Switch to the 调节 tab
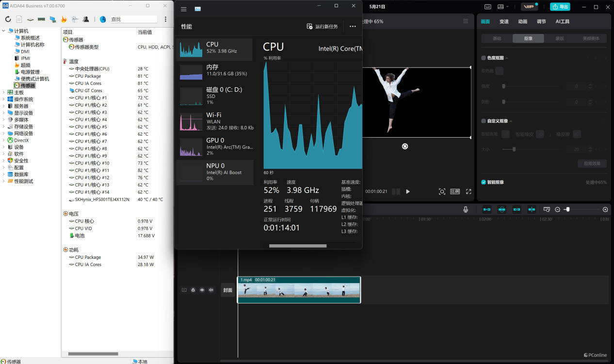The height and width of the screenshot is (364, 614). (x=541, y=22)
